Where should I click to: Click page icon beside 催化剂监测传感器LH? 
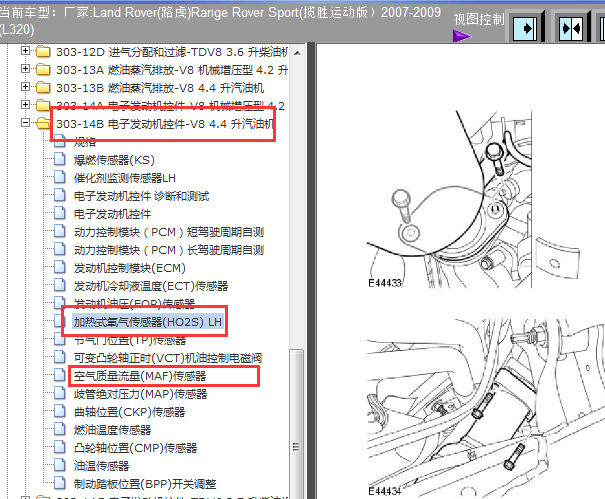point(60,177)
